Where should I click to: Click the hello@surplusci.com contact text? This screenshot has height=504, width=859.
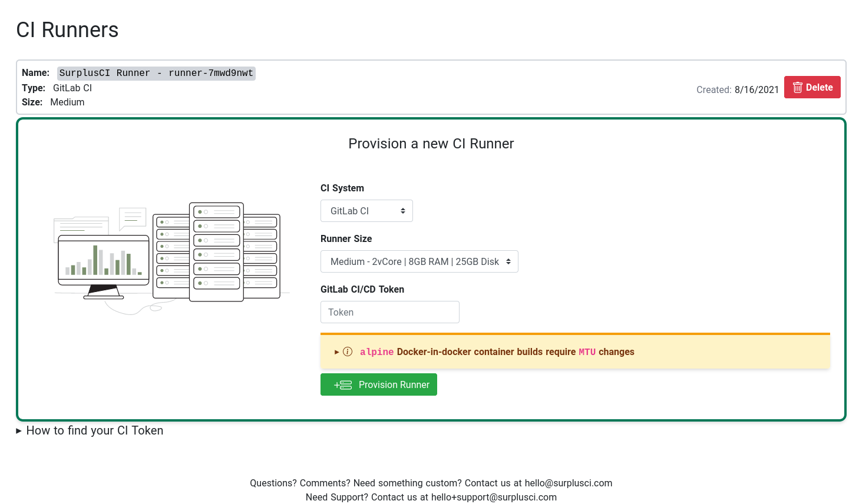click(x=568, y=483)
